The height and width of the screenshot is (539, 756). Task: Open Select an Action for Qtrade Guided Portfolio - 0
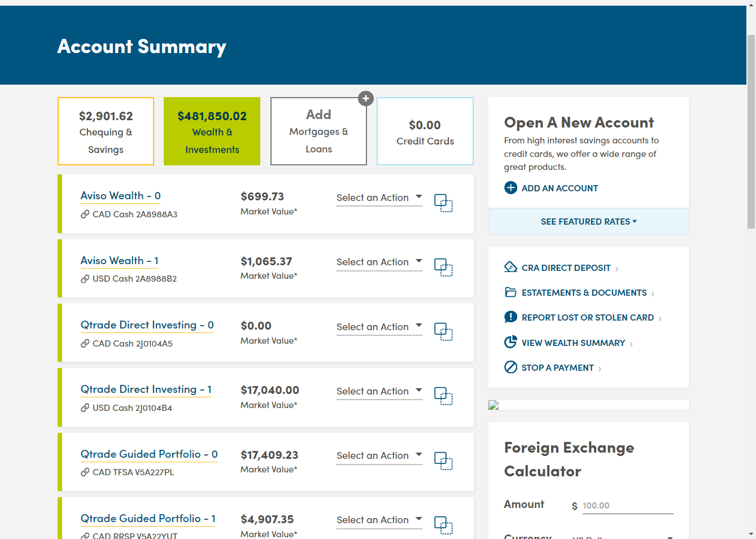[379, 455]
